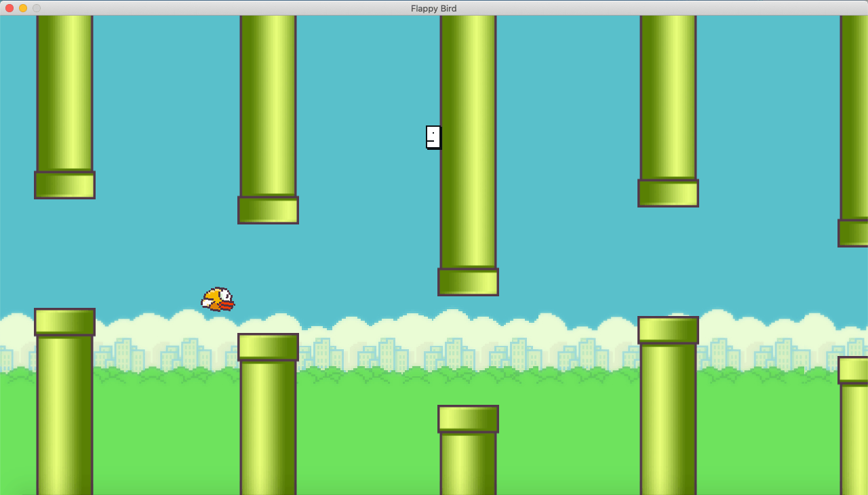Close the Flappy Bird window
Screen dimensions: 868x495
coord(9,8)
